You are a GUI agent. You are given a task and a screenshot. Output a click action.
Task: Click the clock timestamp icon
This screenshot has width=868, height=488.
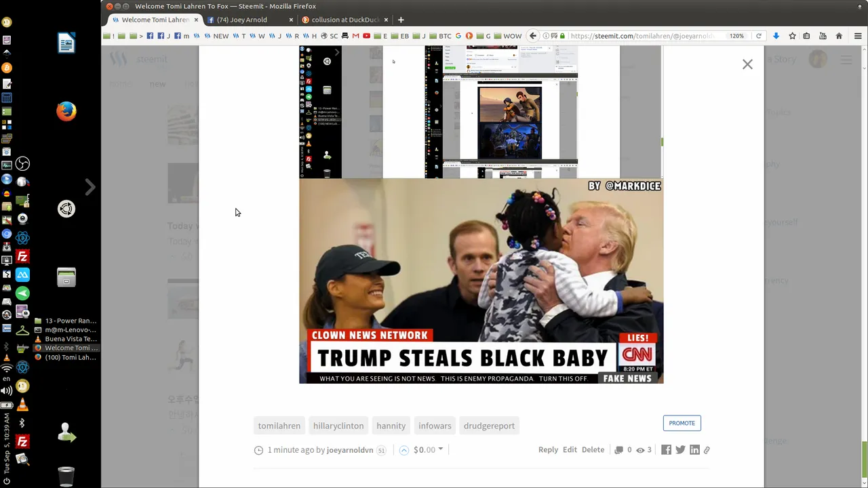(x=258, y=450)
